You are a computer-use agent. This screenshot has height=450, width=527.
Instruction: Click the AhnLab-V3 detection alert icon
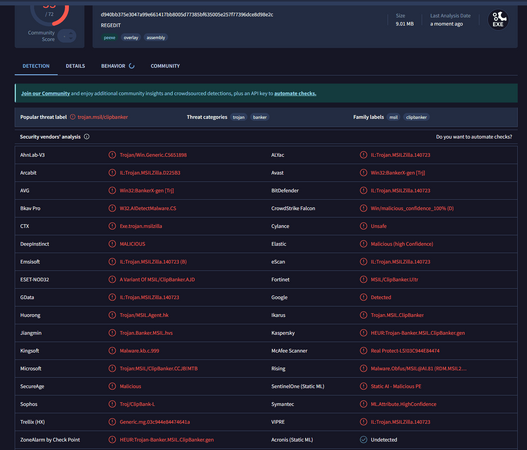pyautogui.click(x=112, y=155)
